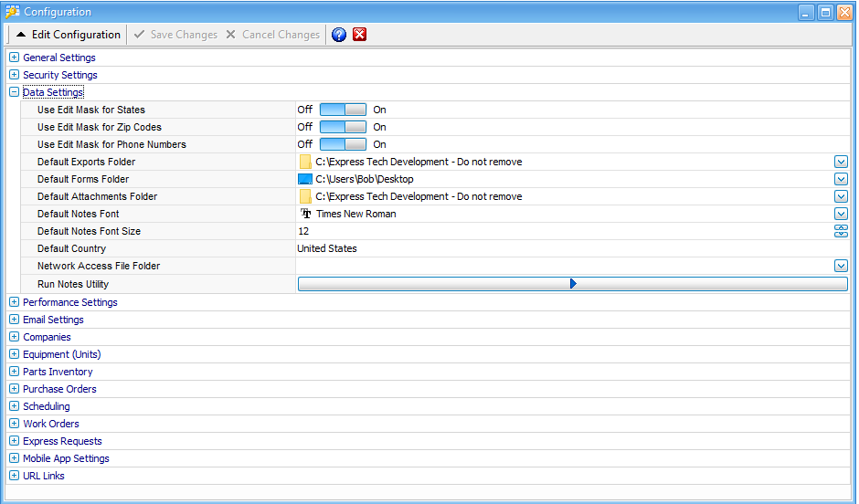
Task: Click Cancel Changes toolbar button
Action: [x=273, y=35]
